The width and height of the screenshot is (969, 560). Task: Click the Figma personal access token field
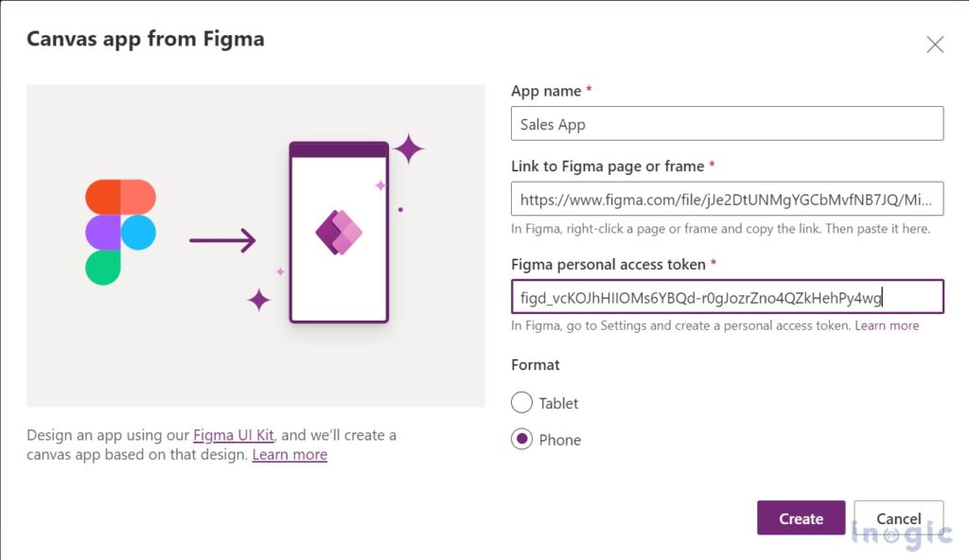point(727,296)
